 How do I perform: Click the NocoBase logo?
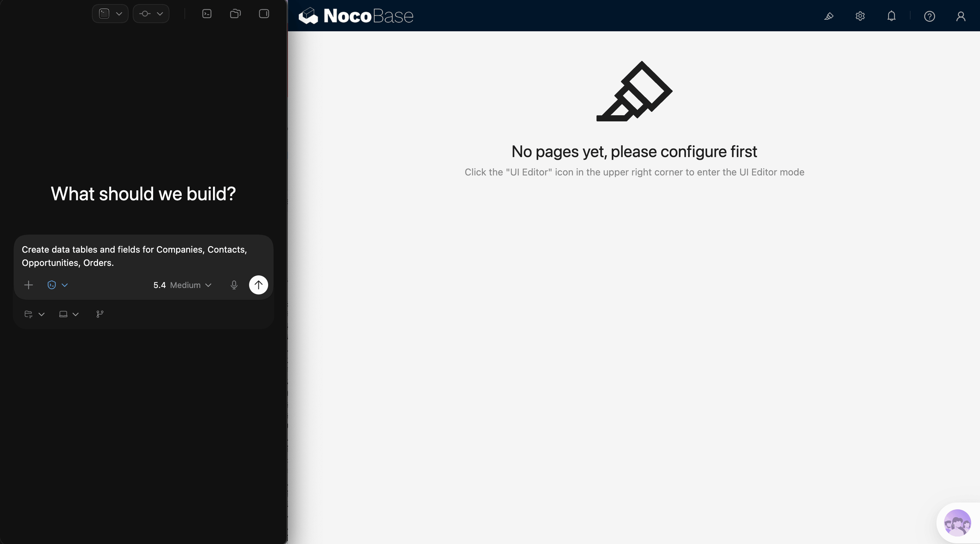click(356, 16)
